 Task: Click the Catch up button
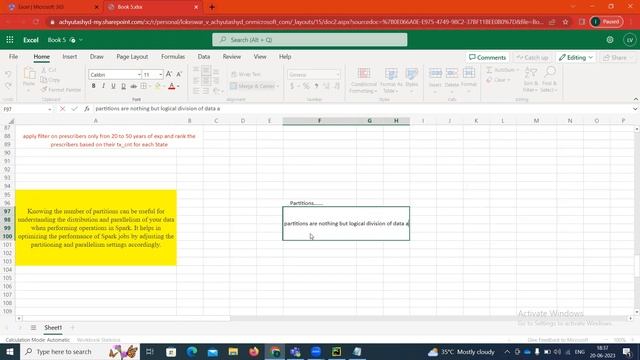(532, 58)
